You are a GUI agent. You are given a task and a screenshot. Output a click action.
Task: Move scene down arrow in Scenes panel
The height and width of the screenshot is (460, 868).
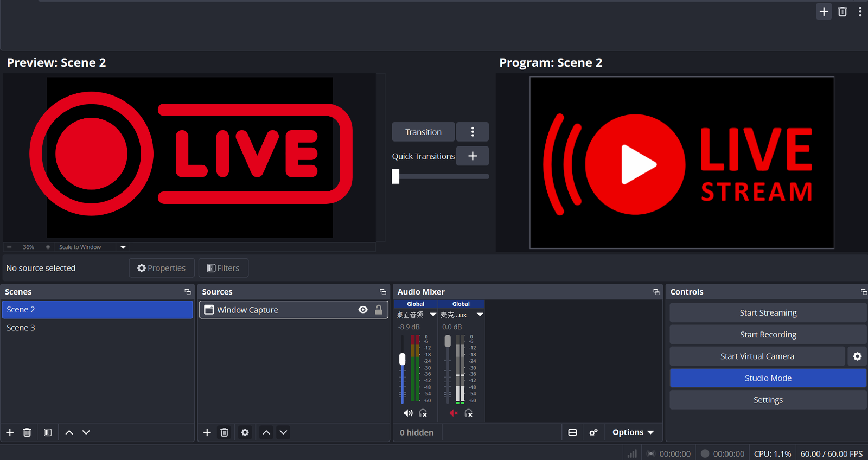(x=86, y=432)
